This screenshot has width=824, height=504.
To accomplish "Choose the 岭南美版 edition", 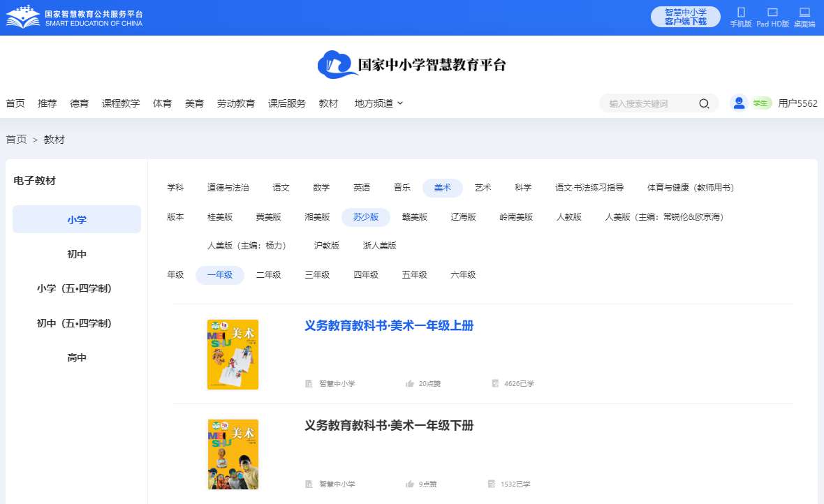I will coord(516,217).
